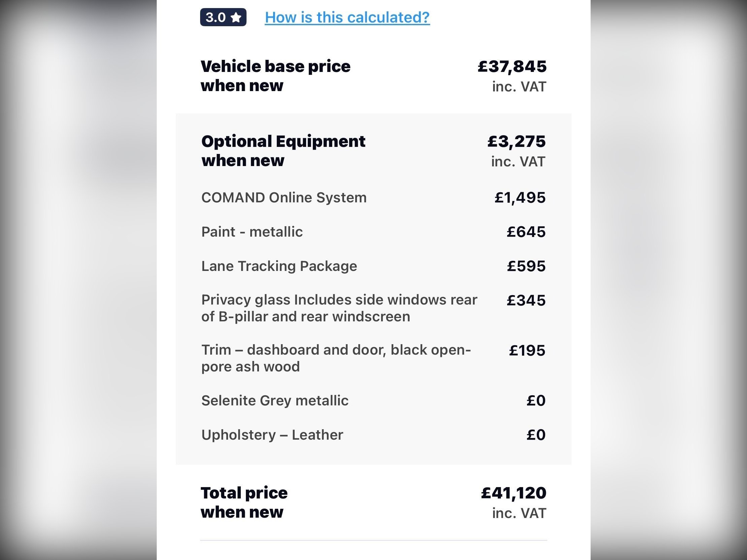
Task: Select the Privacy glass description text
Action: point(339,308)
